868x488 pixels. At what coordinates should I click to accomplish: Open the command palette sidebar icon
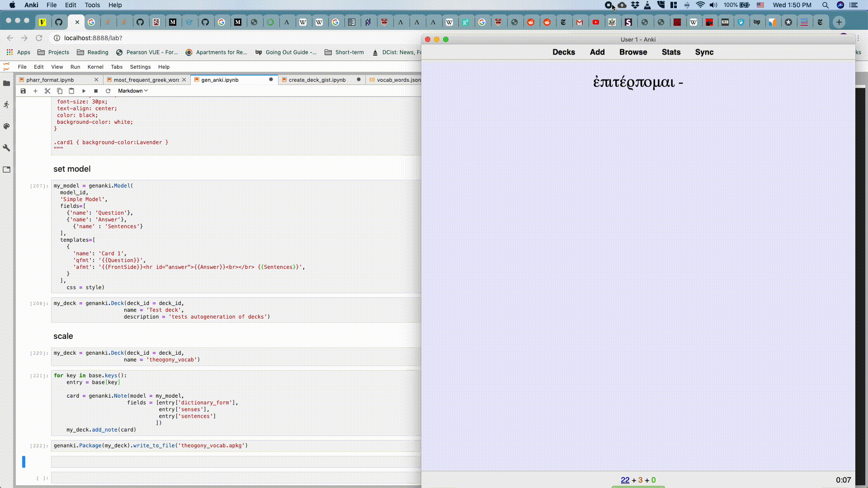(x=7, y=127)
